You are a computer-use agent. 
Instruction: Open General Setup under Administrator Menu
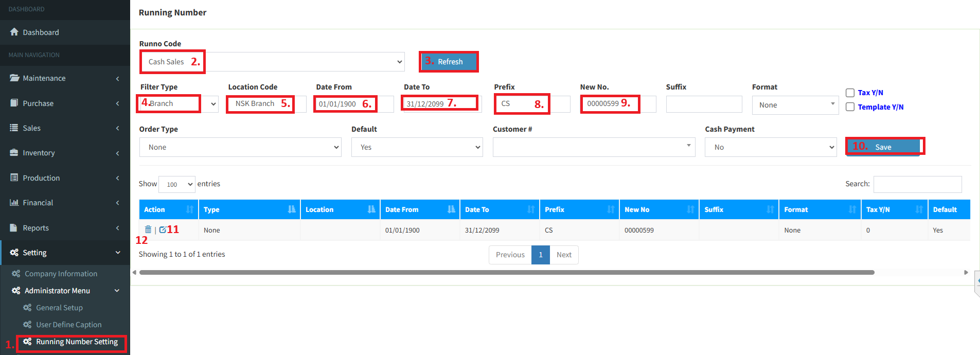point(59,308)
